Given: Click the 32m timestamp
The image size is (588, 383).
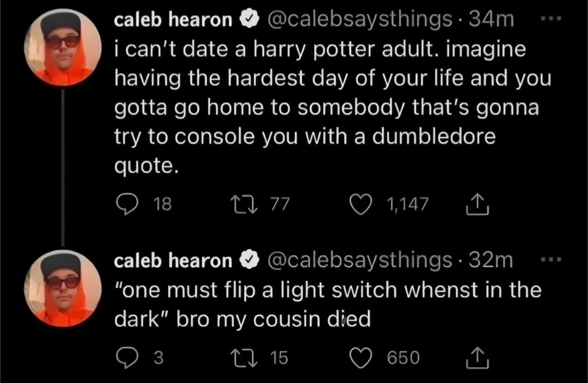Looking at the screenshot, I should (x=492, y=261).
